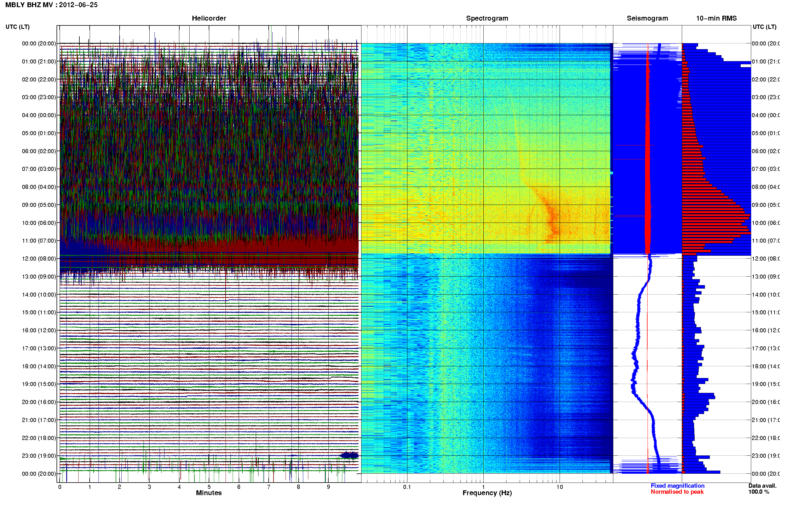Click the Normalised to peak legend text

point(677,492)
